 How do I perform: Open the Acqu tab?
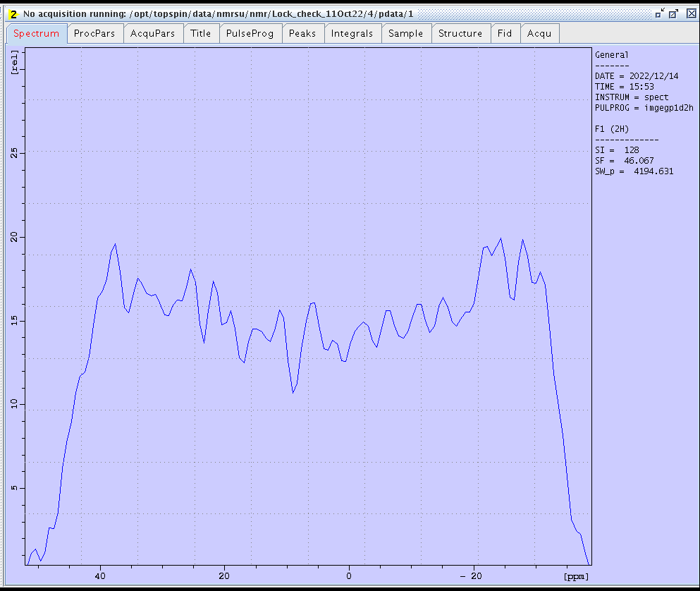540,33
